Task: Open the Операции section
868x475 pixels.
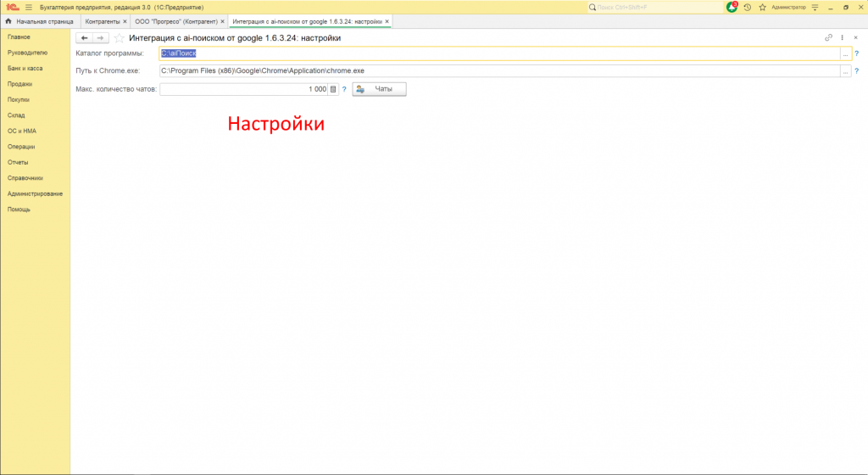Action: [x=21, y=147]
